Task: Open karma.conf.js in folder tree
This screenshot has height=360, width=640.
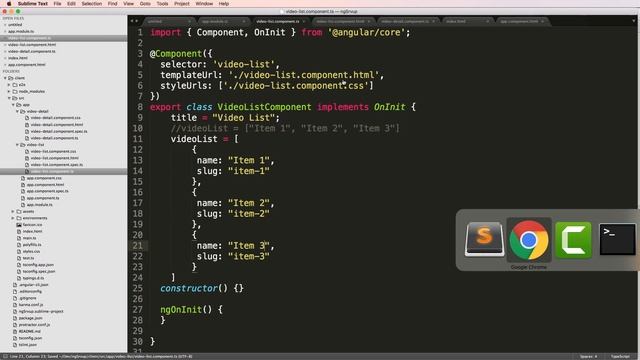Action: tap(31, 304)
